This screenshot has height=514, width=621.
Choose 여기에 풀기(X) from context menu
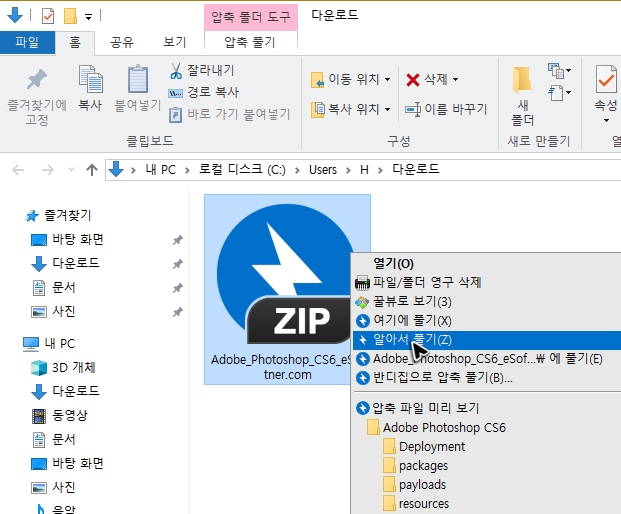point(486,321)
